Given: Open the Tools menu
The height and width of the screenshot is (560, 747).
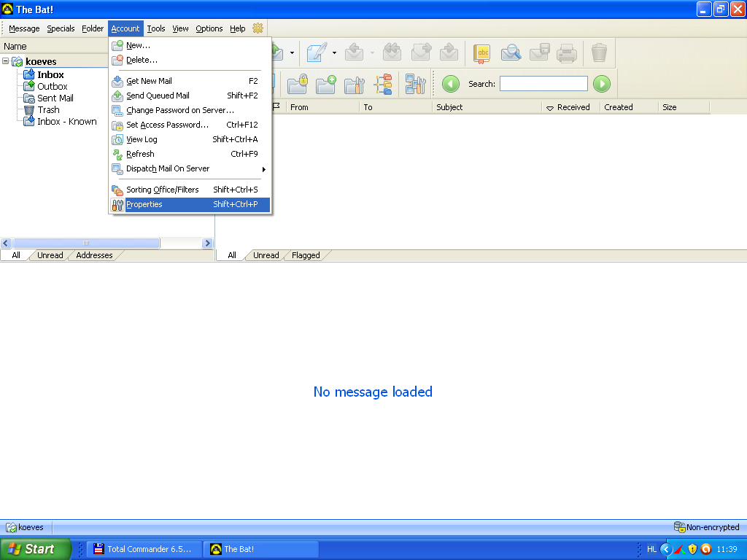Looking at the screenshot, I should coord(156,28).
